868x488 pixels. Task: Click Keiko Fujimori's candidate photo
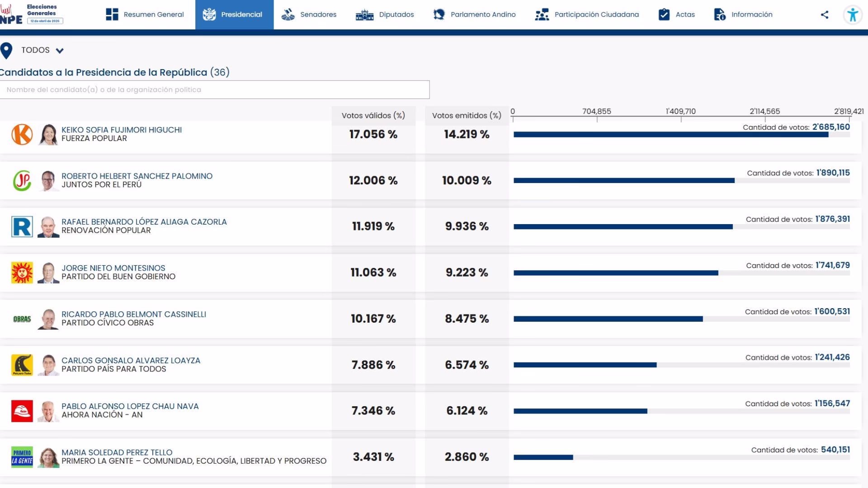point(48,134)
